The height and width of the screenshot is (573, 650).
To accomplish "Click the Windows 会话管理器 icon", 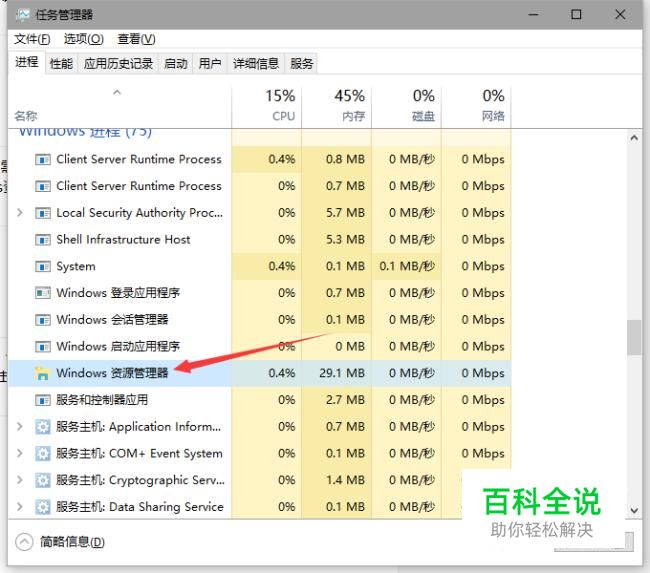I will 43,320.
